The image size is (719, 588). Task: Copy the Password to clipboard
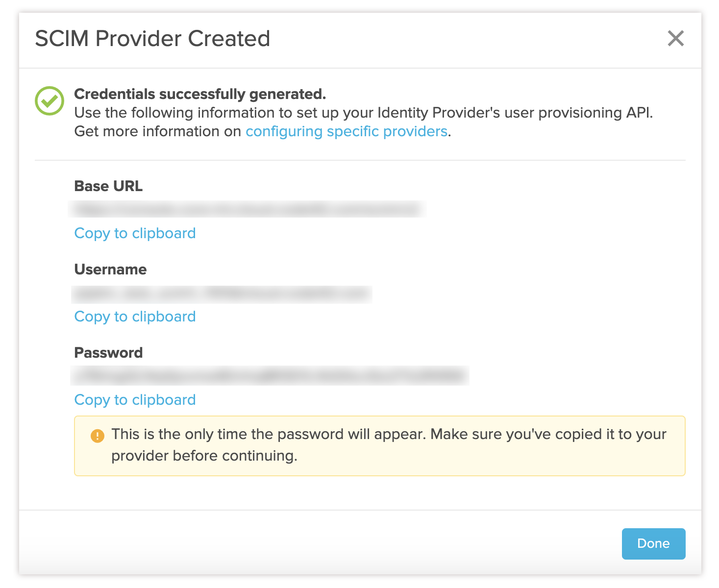pyautogui.click(x=134, y=400)
